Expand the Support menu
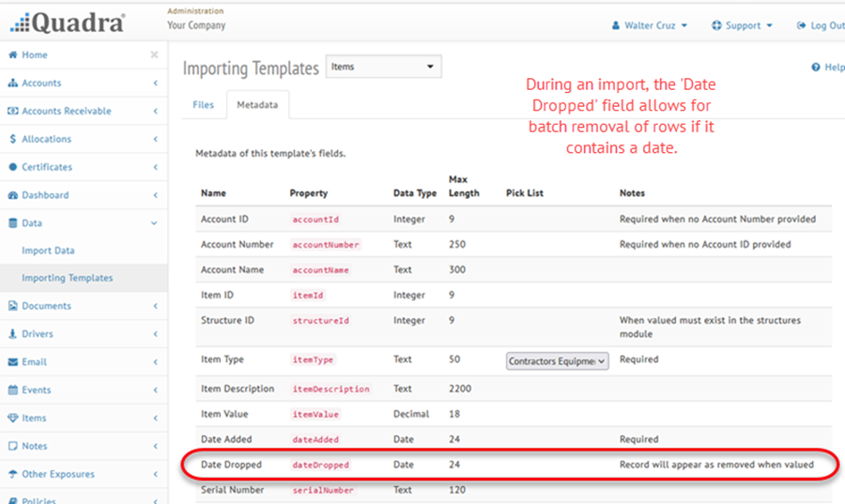 [743, 25]
